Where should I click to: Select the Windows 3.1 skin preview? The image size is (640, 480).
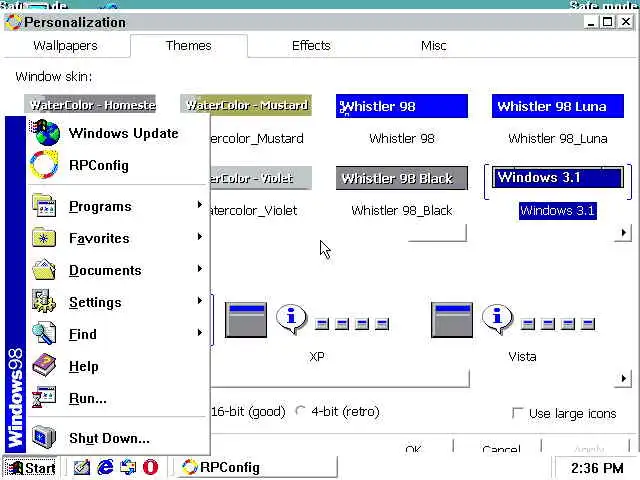tap(558, 178)
